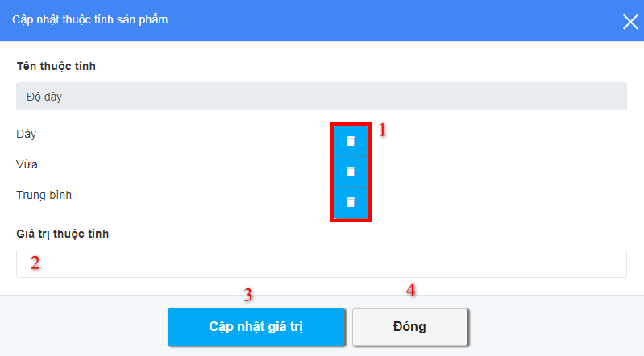Click the blue dialog header bar
Image resolution: width=644 pixels, height=356 pixels.
point(322,20)
